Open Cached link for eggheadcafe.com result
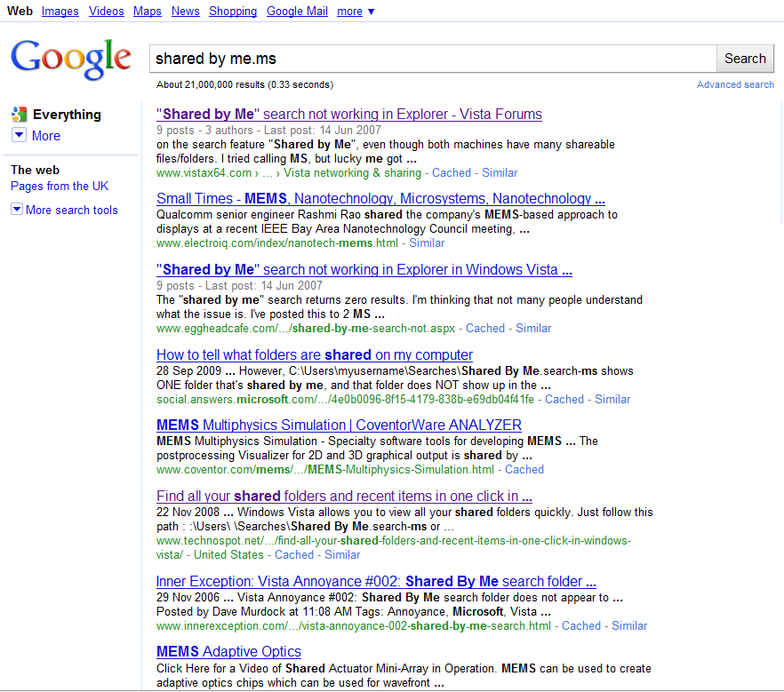 tap(485, 329)
